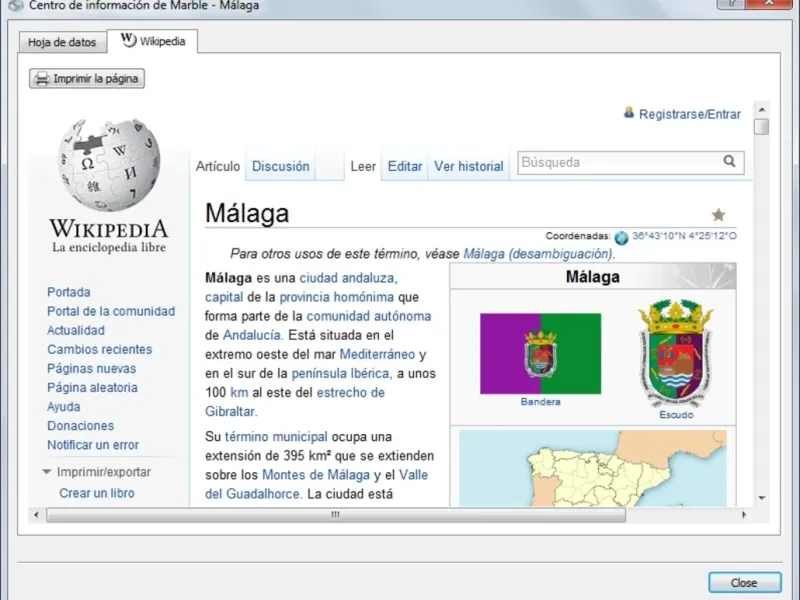
Task: Follow the Andalucía link
Action: tap(253, 336)
